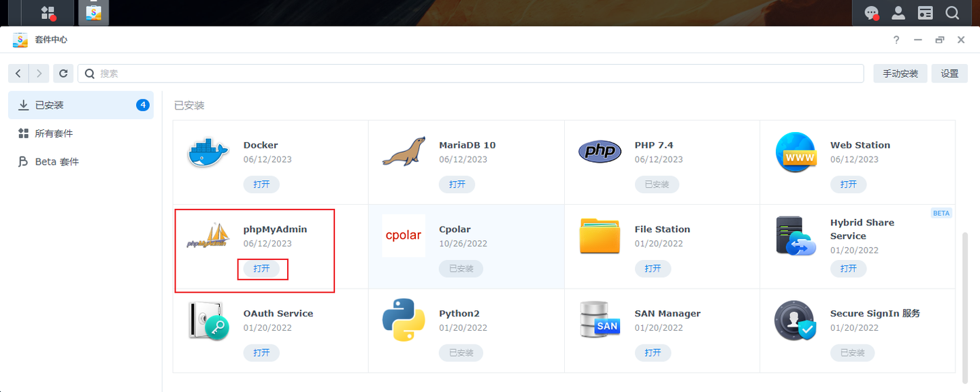Click the Python2 package icon
This screenshot has width=980, height=392.
(404, 321)
